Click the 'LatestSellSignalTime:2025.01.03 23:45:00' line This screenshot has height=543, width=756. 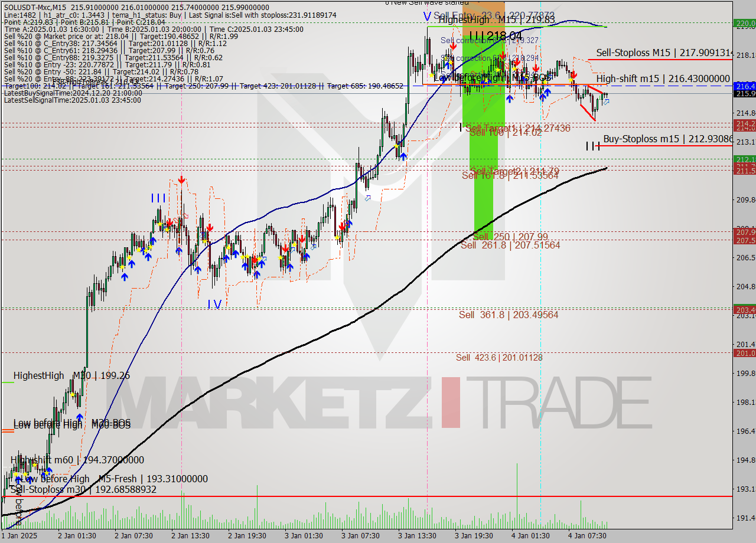point(73,100)
